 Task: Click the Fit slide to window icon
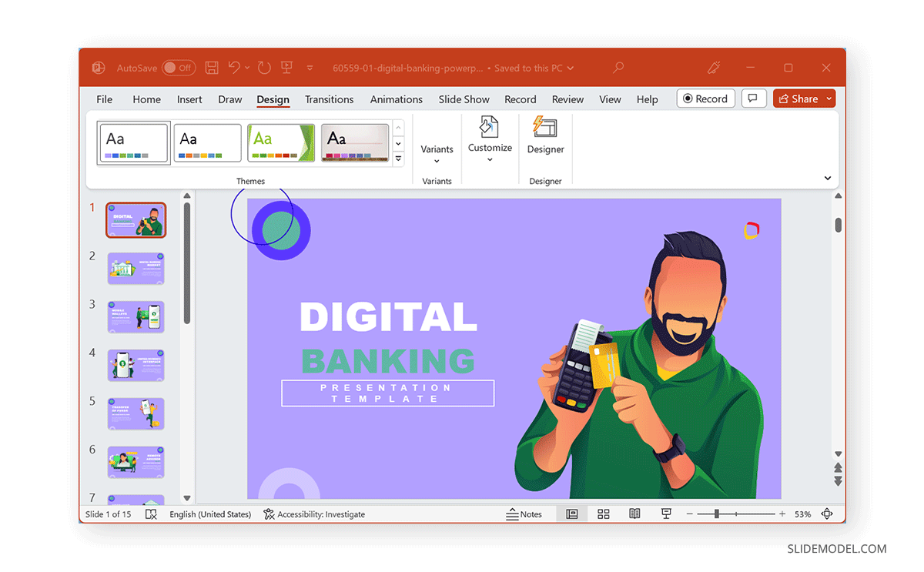click(828, 513)
